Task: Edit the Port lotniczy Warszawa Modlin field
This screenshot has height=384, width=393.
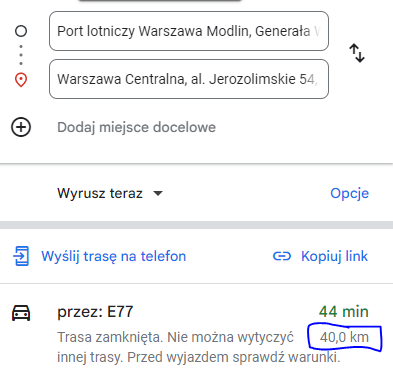Action: pos(189,31)
